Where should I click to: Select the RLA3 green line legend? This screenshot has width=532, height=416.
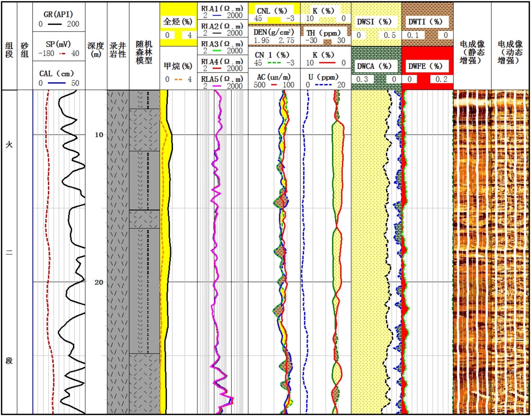tap(217, 51)
